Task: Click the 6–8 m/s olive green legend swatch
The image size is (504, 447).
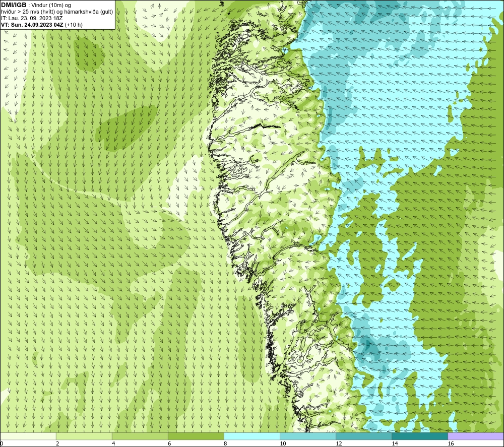Action: [x=196, y=436]
